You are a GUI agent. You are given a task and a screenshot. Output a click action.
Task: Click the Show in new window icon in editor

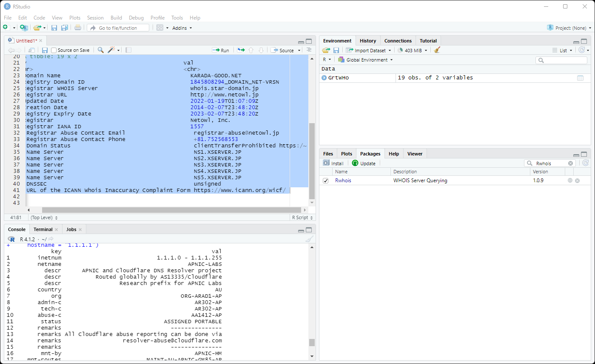point(31,50)
